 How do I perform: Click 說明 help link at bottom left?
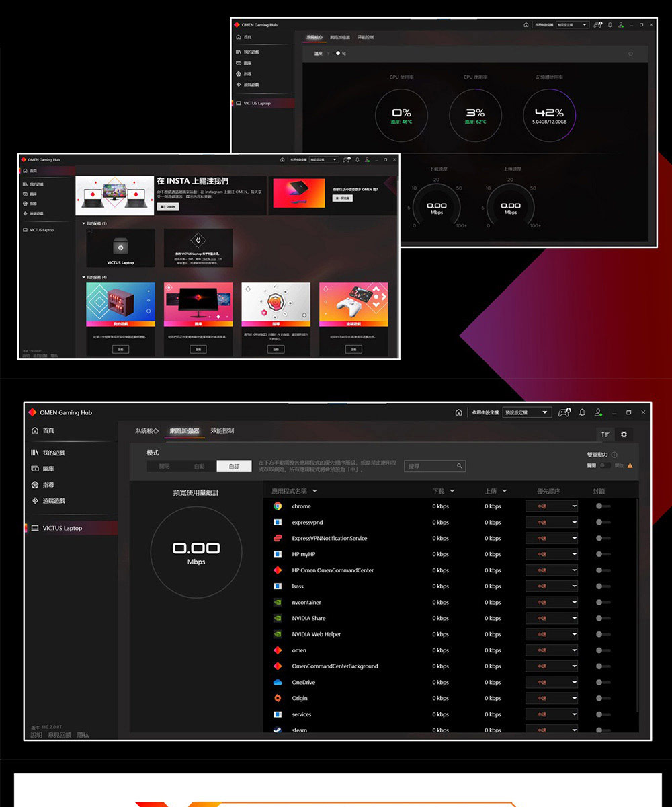click(x=36, y=735)
